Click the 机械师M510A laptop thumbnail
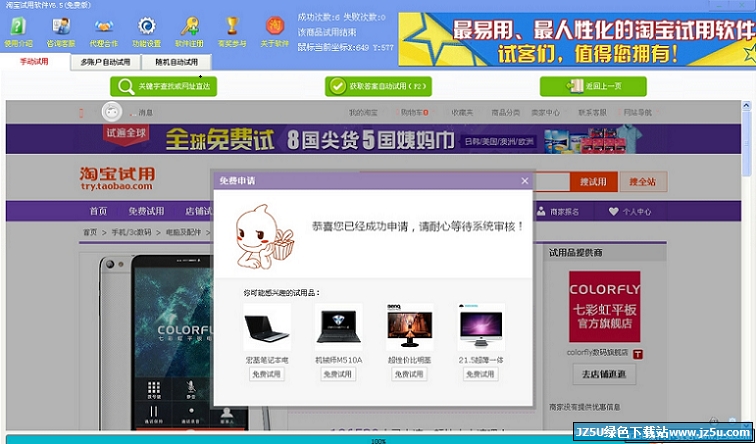756x444 pixels. click(338, 327)
